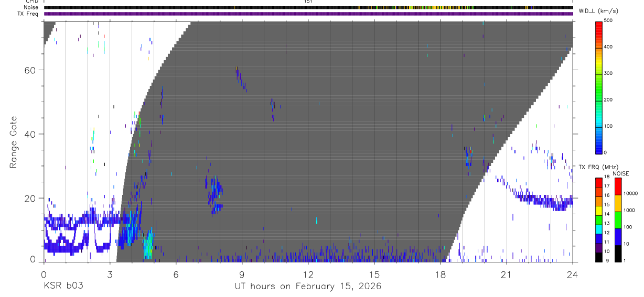Click the yellow segment of the TX FRQ bar
The image size is (644, 297).
pos(599,211)
